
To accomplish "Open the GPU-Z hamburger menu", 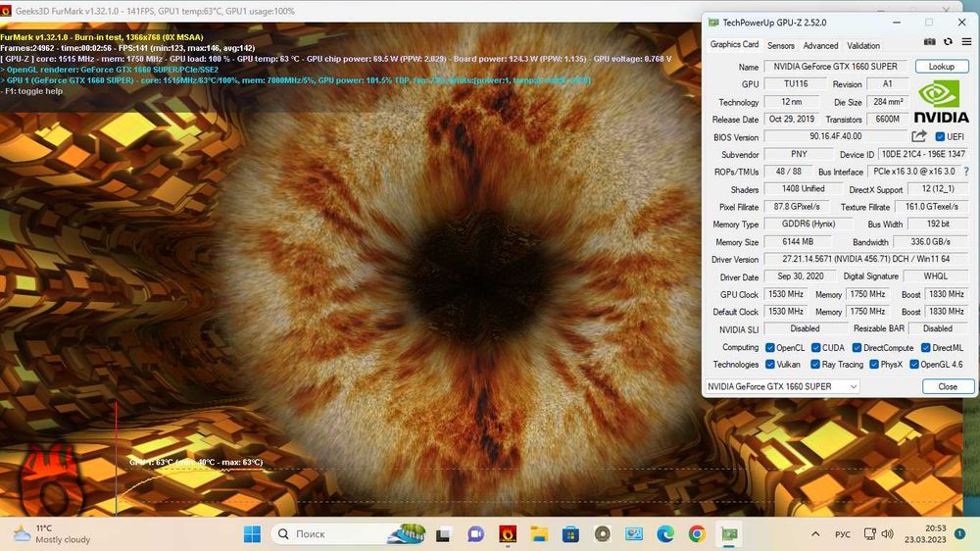I will point(966,42).
